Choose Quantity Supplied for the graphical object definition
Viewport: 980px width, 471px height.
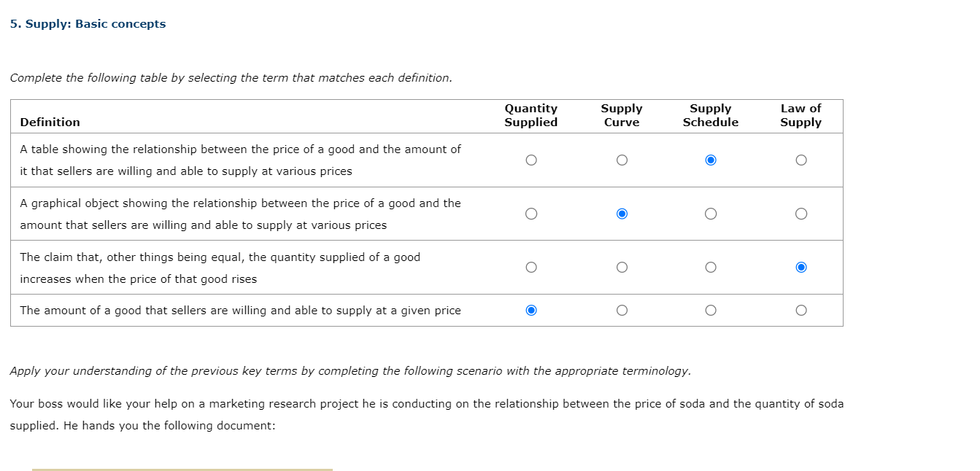pos(530,213)
